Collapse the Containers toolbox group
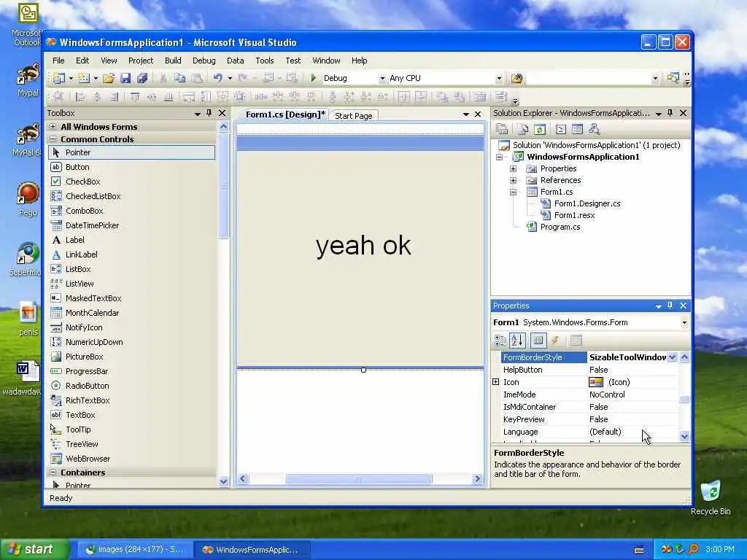This screenshot has width=747, height=560. tap(53, 472)
